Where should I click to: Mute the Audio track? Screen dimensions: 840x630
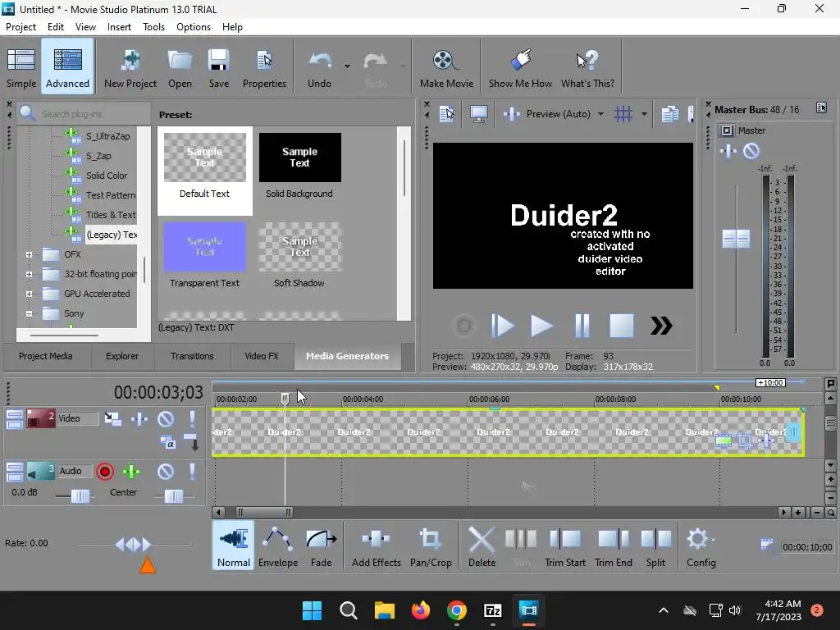tap(166, 472)
